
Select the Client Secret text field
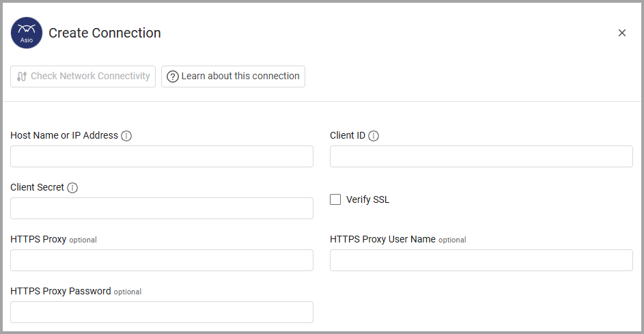coord(162,208)
